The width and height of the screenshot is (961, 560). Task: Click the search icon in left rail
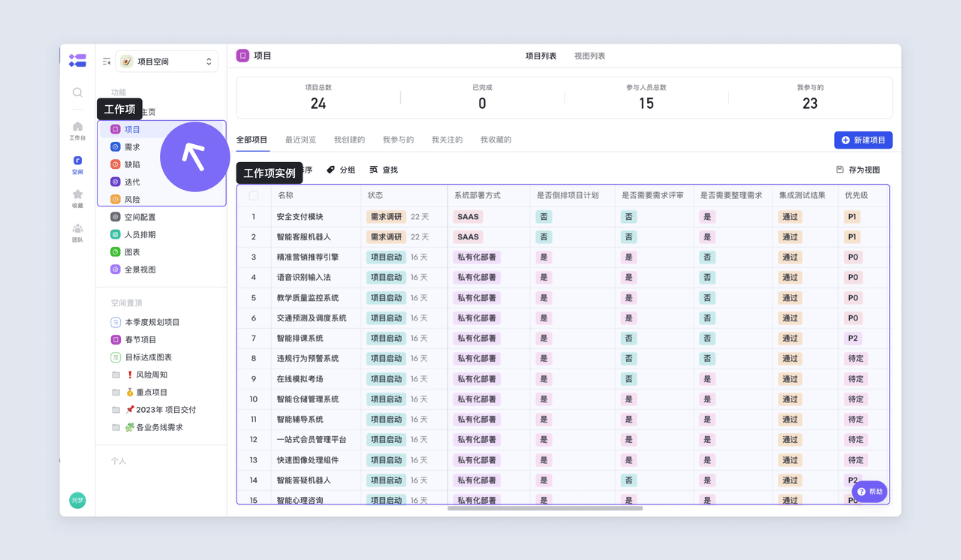point(77,92)
